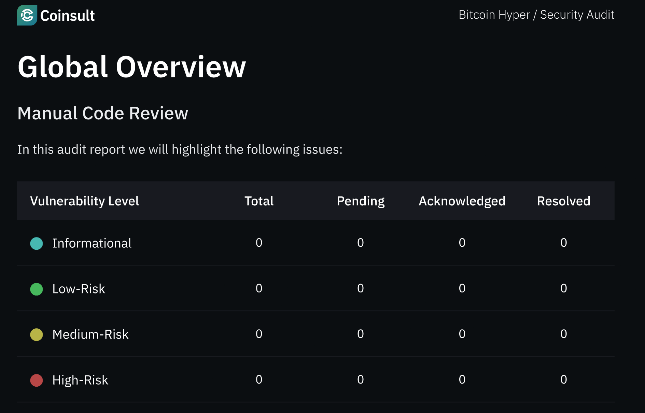Click the Low-Risk Pending value
The image size is (645, 413).
click(x=360, y=288)
